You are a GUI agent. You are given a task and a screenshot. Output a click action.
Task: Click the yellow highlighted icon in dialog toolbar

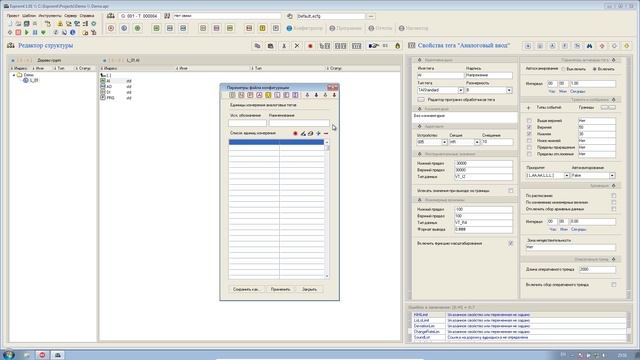[x=268, y=95]
